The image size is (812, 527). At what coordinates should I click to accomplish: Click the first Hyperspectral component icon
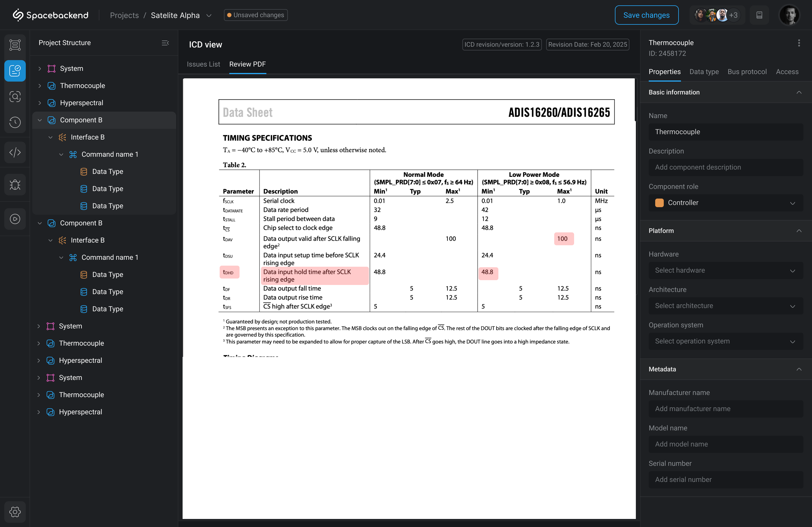pos(52,103)
